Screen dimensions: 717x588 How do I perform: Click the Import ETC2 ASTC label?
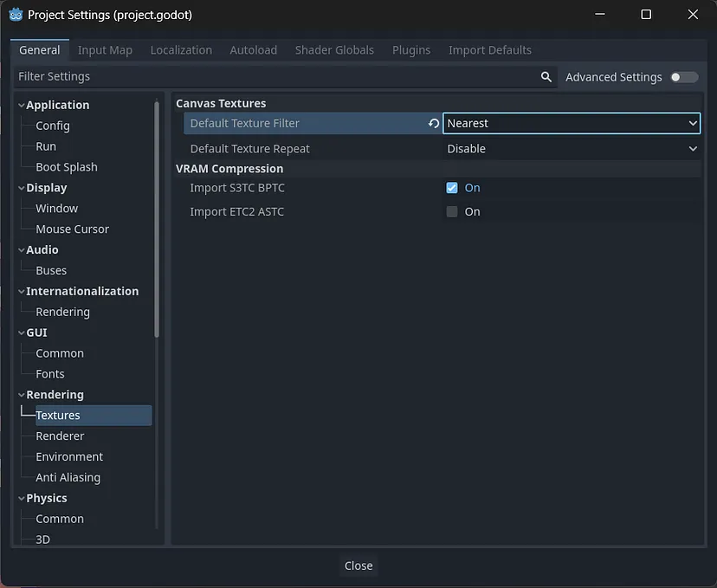(237, 211)
